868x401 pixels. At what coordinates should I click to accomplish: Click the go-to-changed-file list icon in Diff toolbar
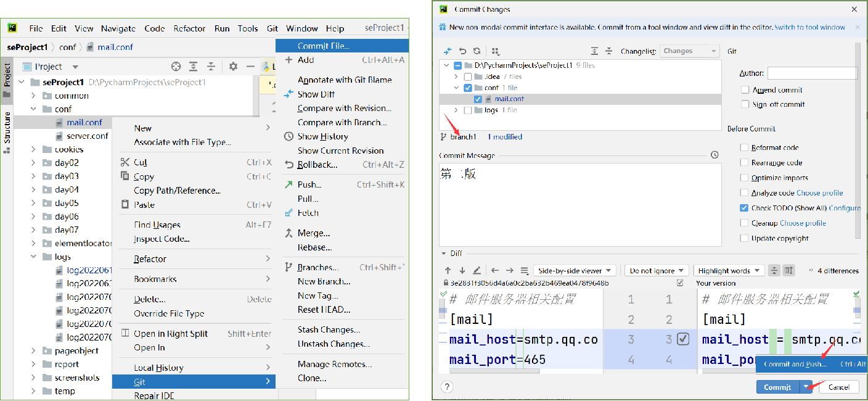(525, 271)
